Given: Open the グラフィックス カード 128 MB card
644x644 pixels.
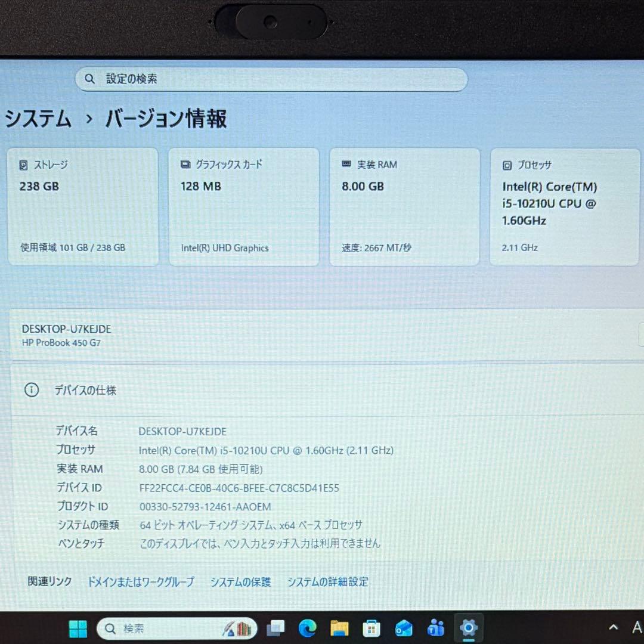Looking at the screenshot, I should point(244,207).
